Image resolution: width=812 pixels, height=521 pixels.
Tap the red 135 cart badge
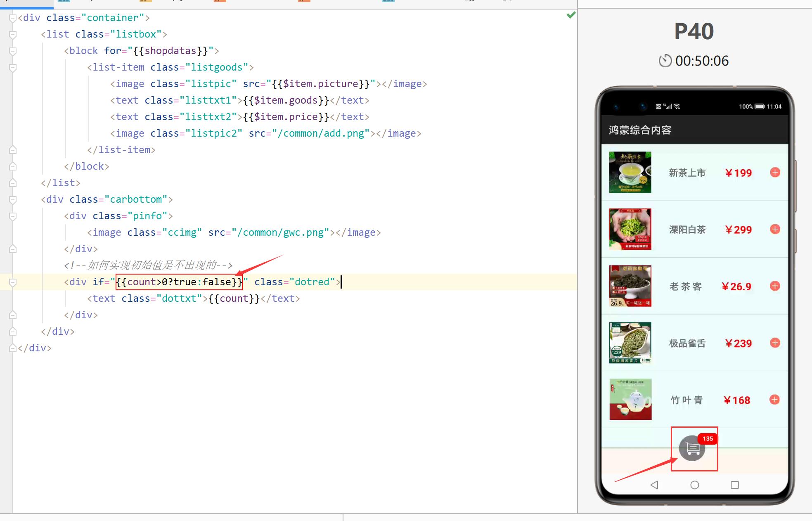pyautogui.click(x=708, y=439)
